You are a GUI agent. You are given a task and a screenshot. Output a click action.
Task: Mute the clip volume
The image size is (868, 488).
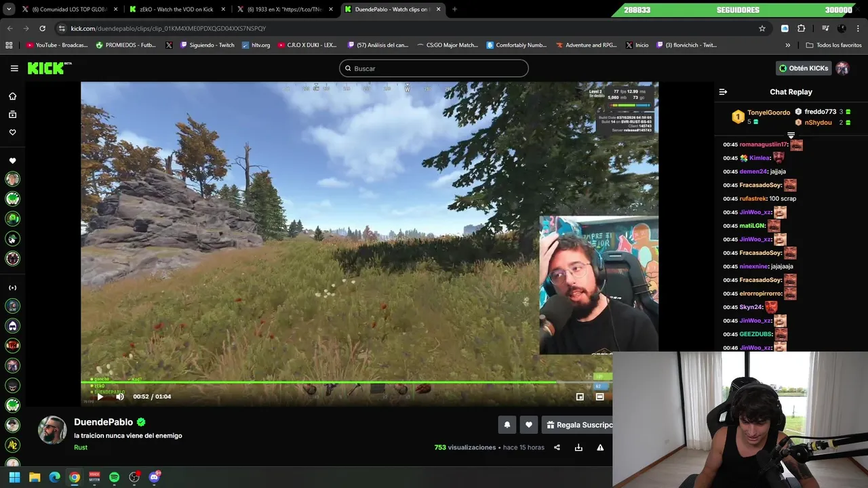pos(120,397)
